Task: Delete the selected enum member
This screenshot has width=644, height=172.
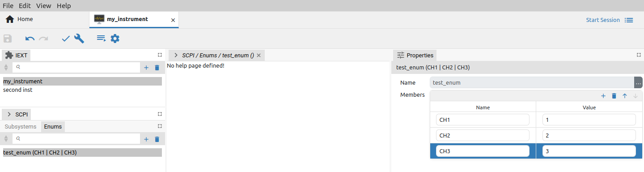Action: click(x=614, y=96)
